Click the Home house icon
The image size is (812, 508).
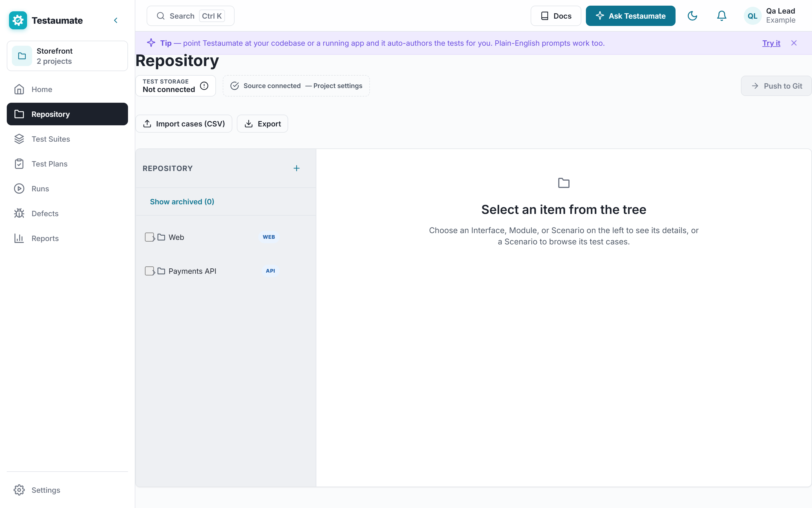click(19, 89)
